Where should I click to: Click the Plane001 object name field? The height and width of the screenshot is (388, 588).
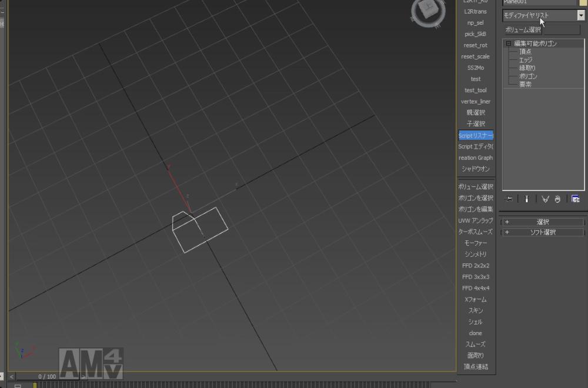539,2
